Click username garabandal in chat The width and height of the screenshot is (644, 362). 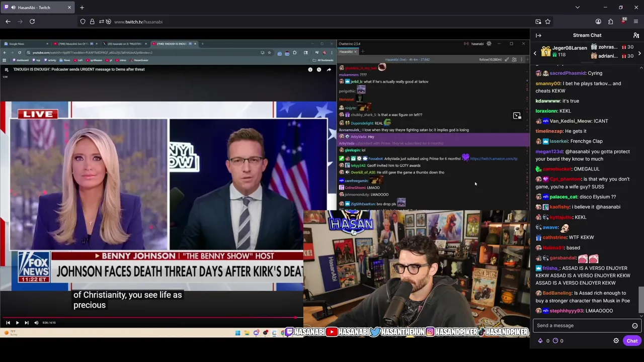[x=563, y=258]
